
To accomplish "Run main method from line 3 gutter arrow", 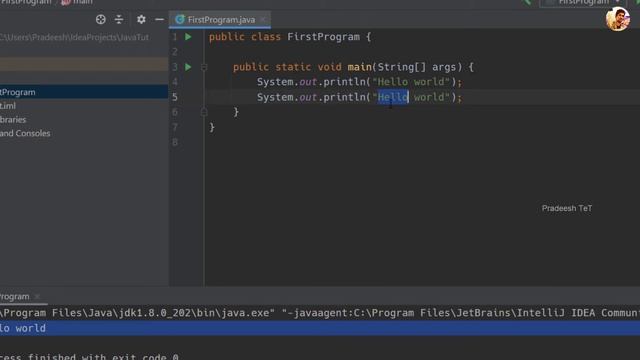I will click(188, 67).
